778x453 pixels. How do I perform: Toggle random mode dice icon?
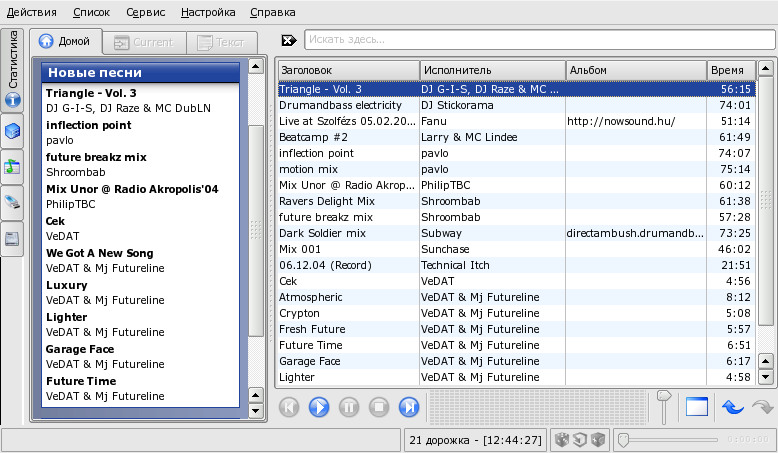(x=562, y=440)
